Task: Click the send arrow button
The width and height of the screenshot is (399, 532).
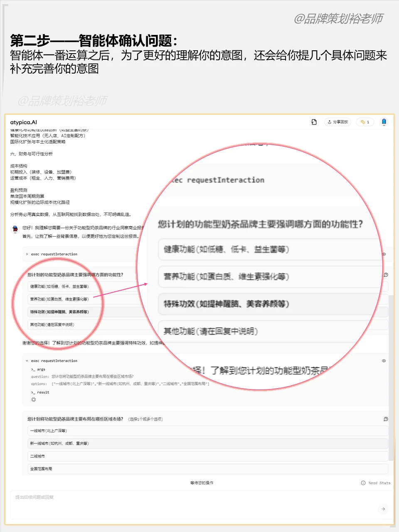Action: pyautogui.click(x=383, y=509)
